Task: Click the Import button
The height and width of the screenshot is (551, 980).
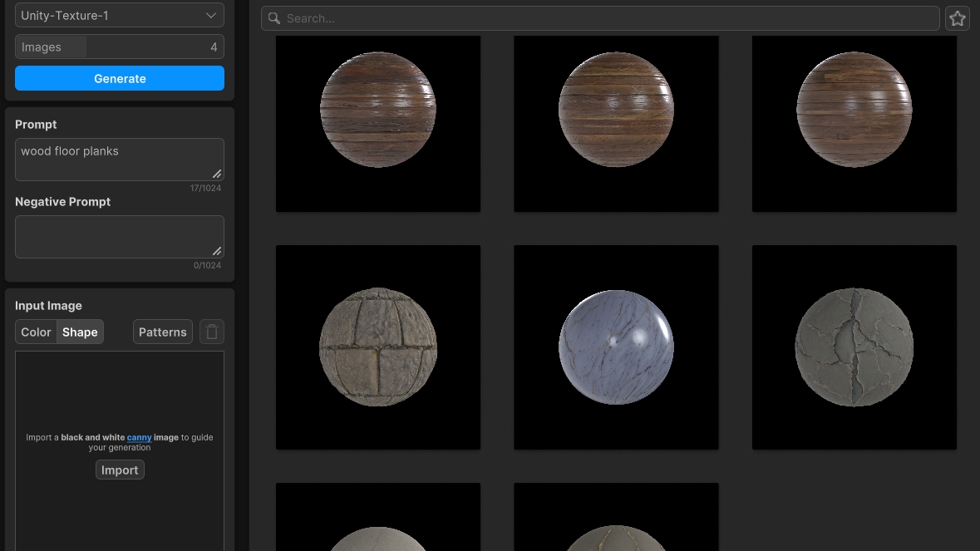Action: point(120,470)
